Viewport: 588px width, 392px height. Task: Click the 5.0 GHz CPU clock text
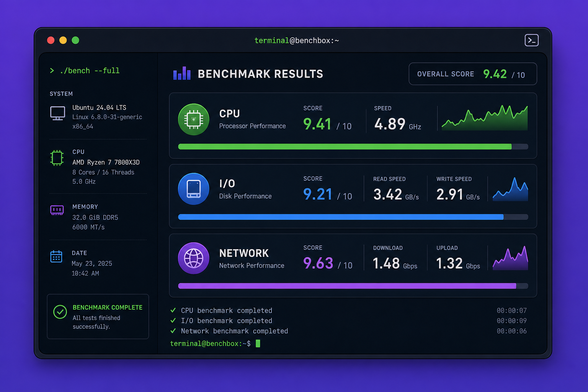click(x=84, y=181)
